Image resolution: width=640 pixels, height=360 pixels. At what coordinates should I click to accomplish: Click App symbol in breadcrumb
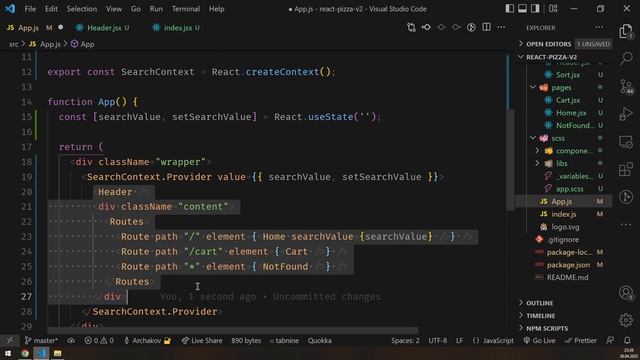click(83, 44)
